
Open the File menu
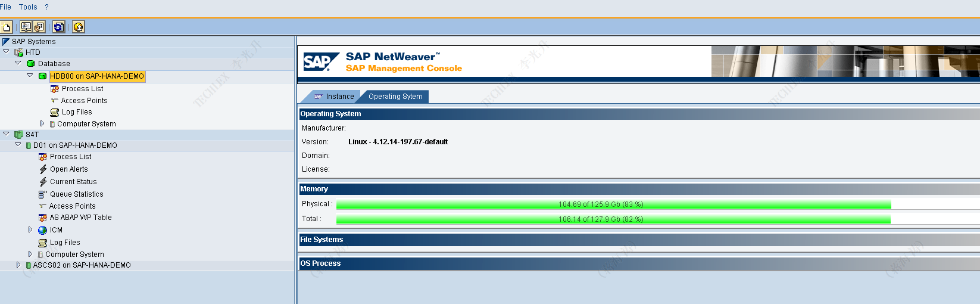pos(5,7)
